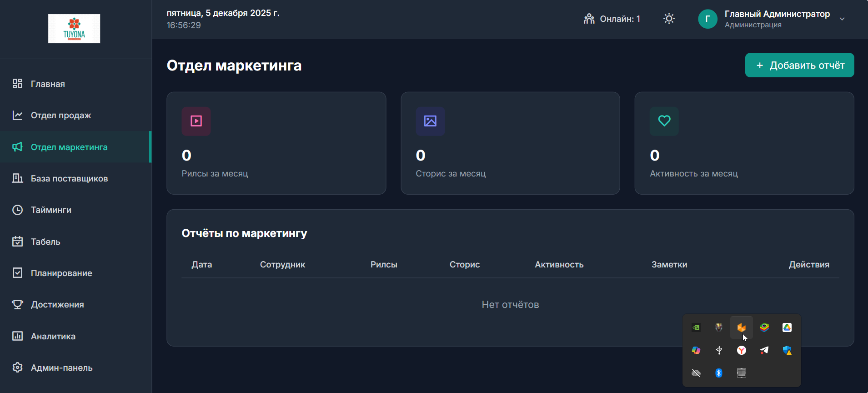Click the Добавить отчёт button

[x=799, y=65]
